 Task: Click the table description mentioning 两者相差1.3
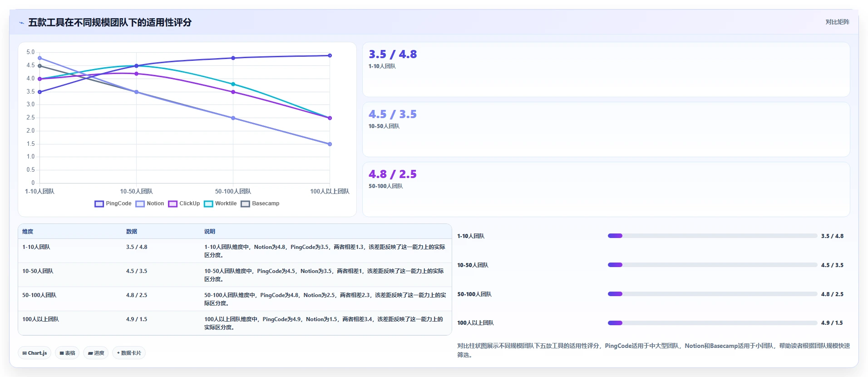click(325, 251)
